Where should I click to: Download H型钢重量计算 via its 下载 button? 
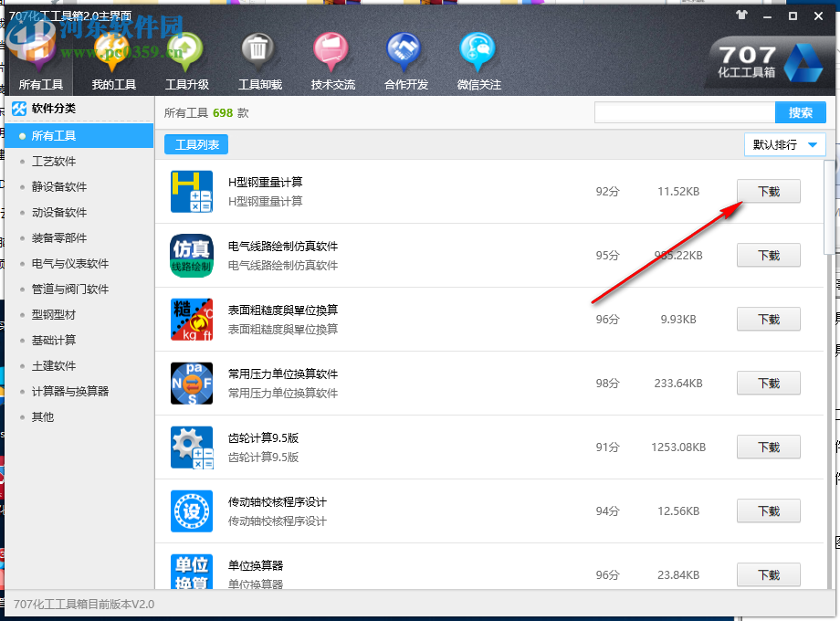(x=768, y=191)
